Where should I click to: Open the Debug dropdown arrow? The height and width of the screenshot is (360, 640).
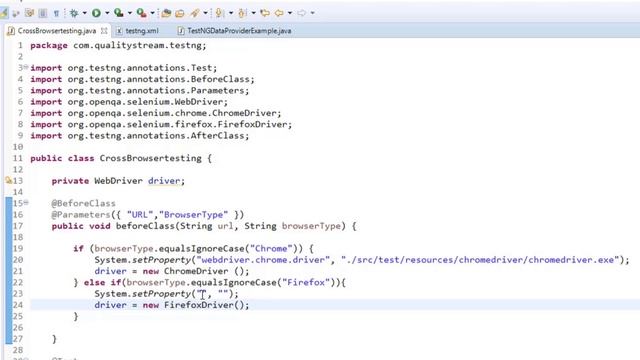84,13
